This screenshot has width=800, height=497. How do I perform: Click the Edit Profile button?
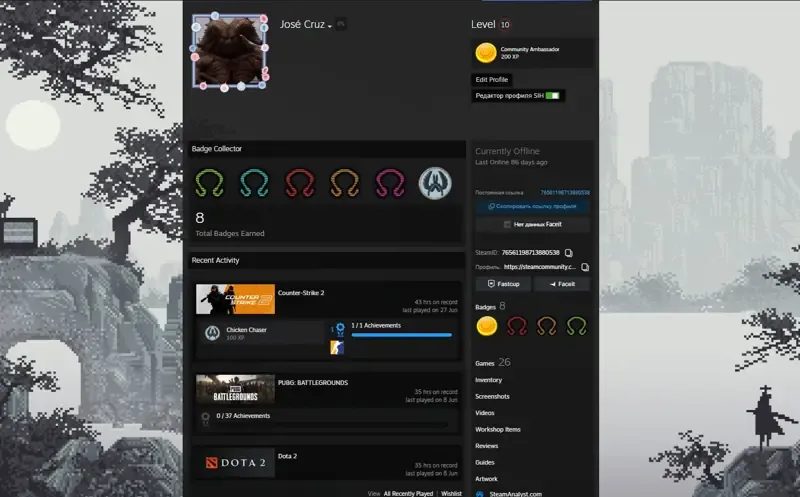492,80
